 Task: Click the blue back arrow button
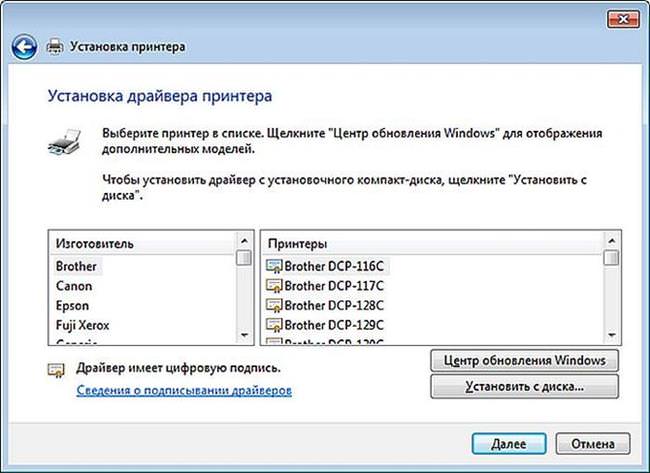tap(24, 47)
